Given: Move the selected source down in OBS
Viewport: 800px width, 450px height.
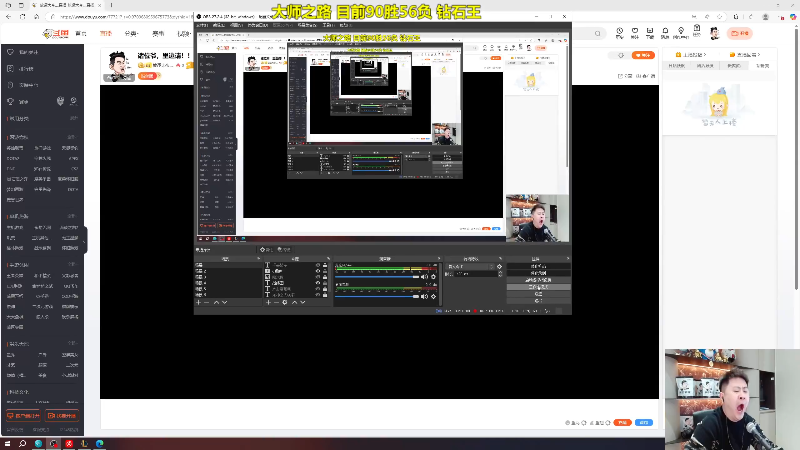Looking at the screenshot, I should tap(303, 303).
